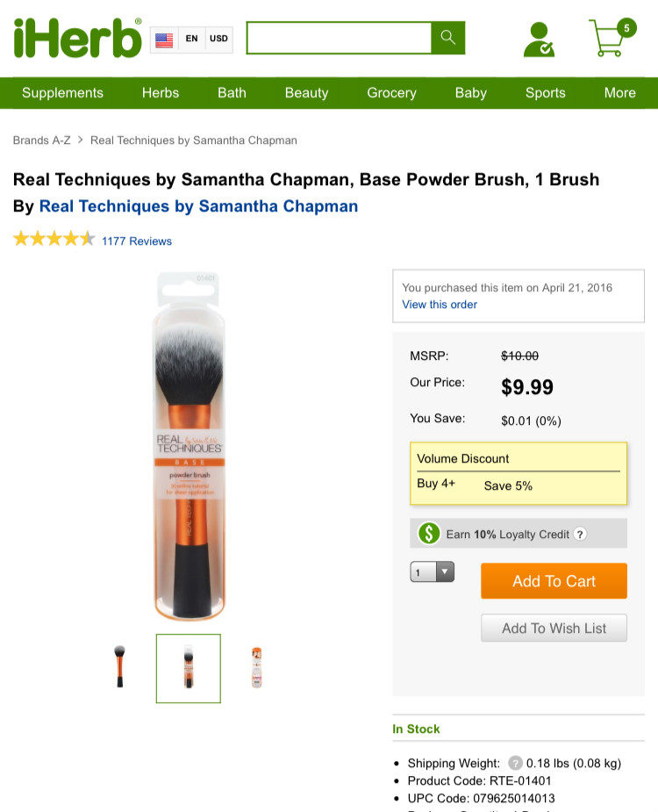Click the Add To Wish List button
The width and height of the screenshot is (658, 812).
(554, 629)
